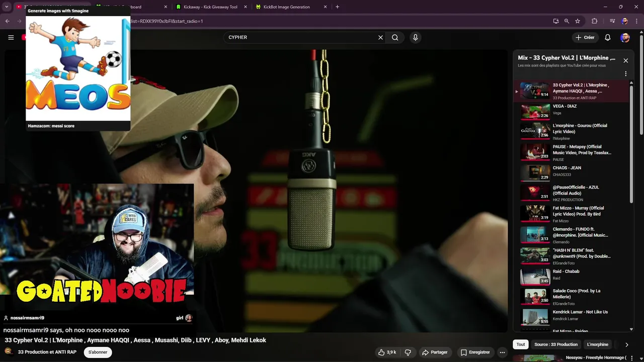Select the L'morphine filter chip
The height and width of the screenshot is (362, 644).
pos(598,344)
